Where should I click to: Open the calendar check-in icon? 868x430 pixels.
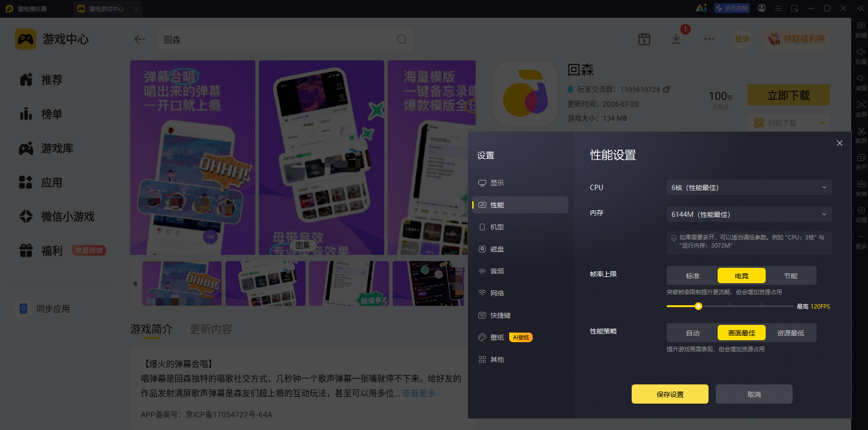(x=644, y=39)
